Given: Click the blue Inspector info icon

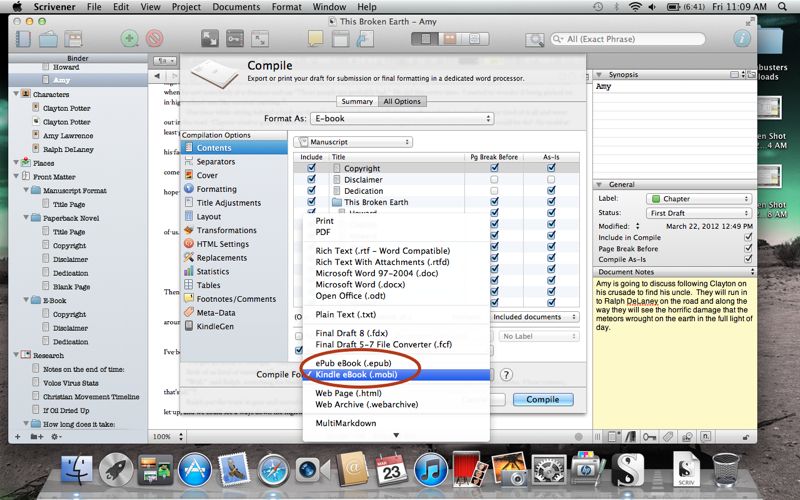Looking at the screenshot, I should [x=742, y=39].
